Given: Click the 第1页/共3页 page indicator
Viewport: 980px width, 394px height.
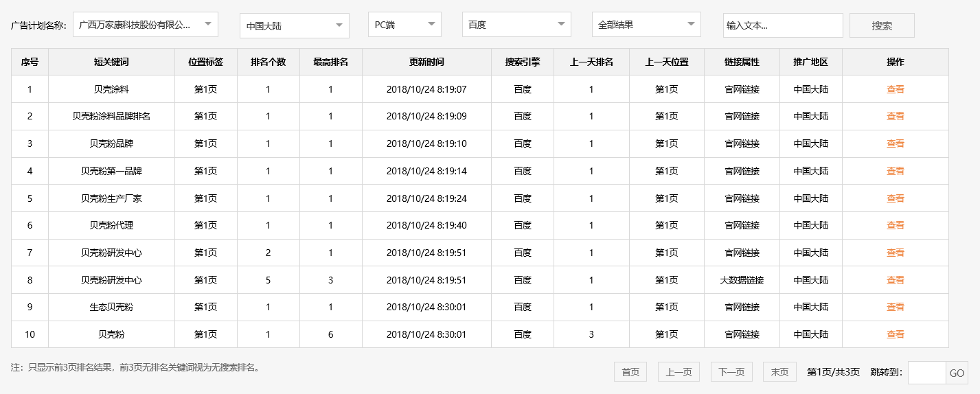Looking at the screenshot, I should [833, 372].
